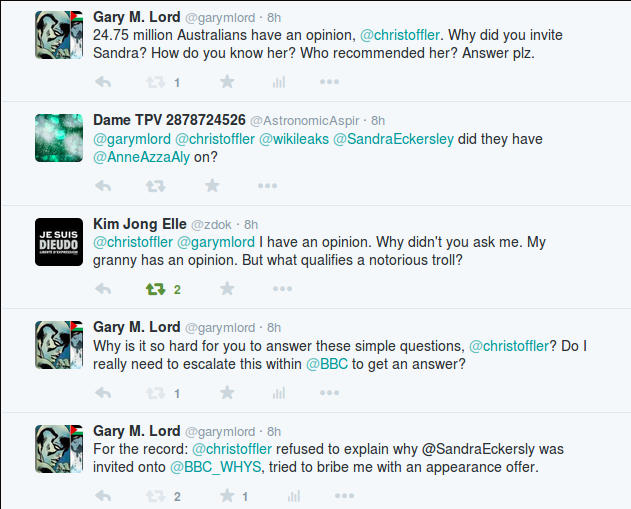Image resolution: width=631 pixels, height=509 pixels.
Task: Favorite Dame TPV's tweet with the star
Action: (212, 186)
